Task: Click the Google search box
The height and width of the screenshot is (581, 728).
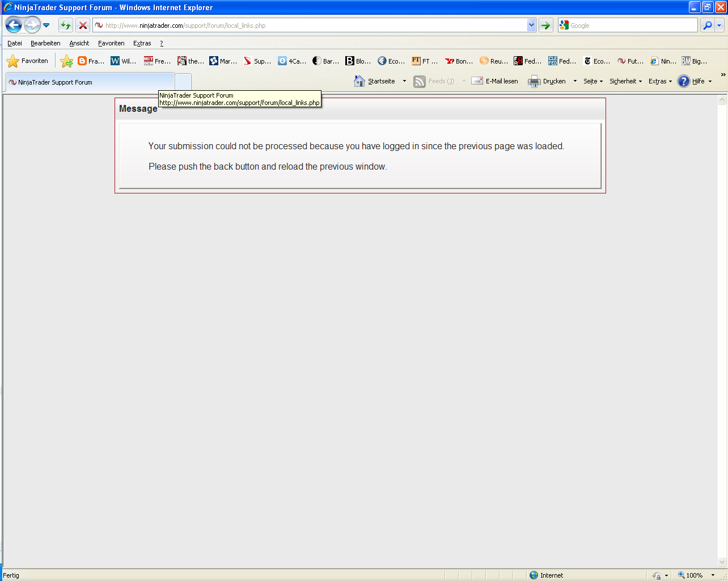Action: click(628, 26)
